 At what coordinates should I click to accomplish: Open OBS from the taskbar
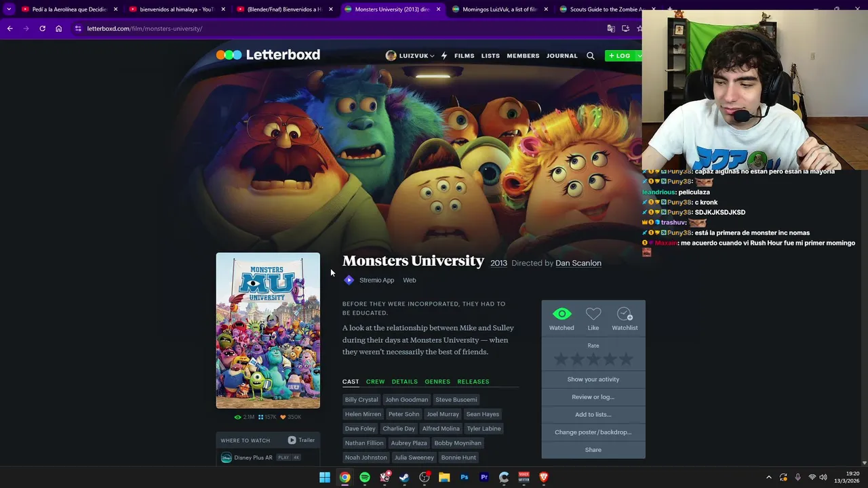(425, 477)
